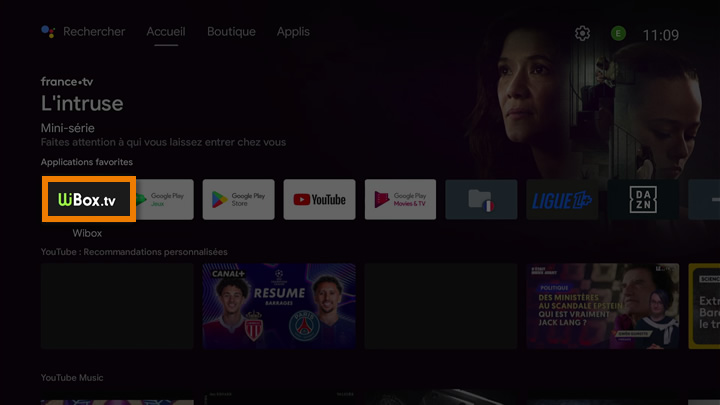This screenshot has width=720, height=405.
Task: Open the Wibox.tv app tile
Action: (x=88, y=200)
